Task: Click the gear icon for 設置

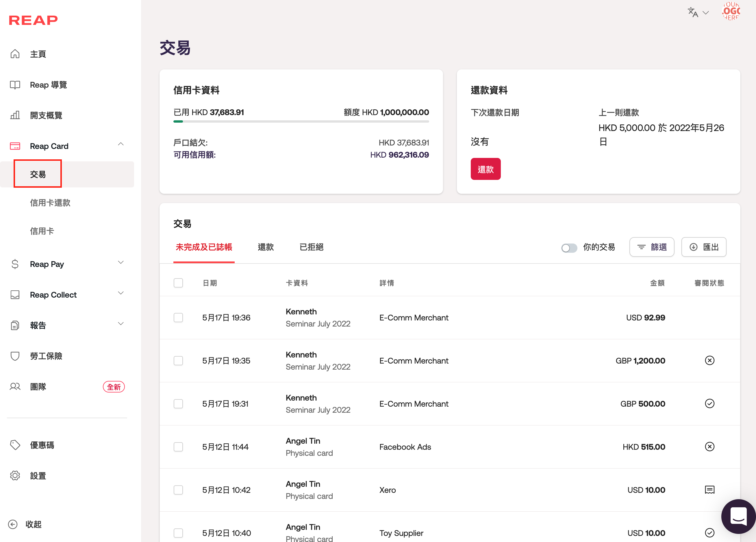Action: point(15,476)
